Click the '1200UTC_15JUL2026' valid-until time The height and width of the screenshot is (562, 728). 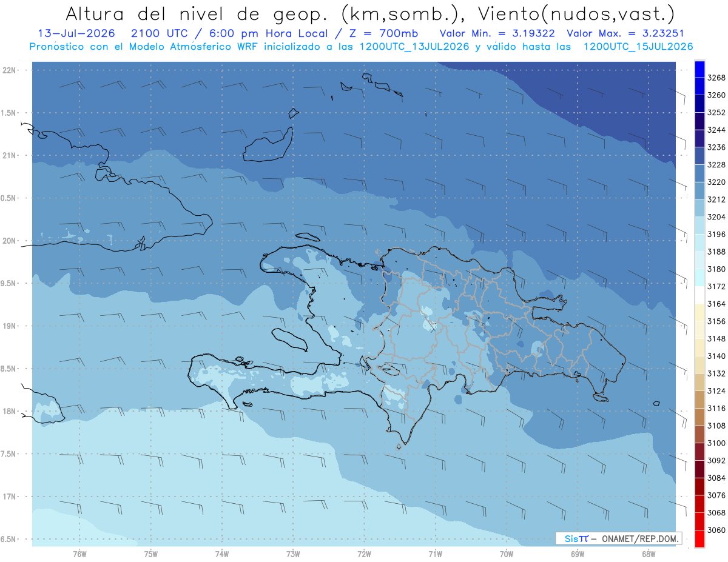[638, 47]
